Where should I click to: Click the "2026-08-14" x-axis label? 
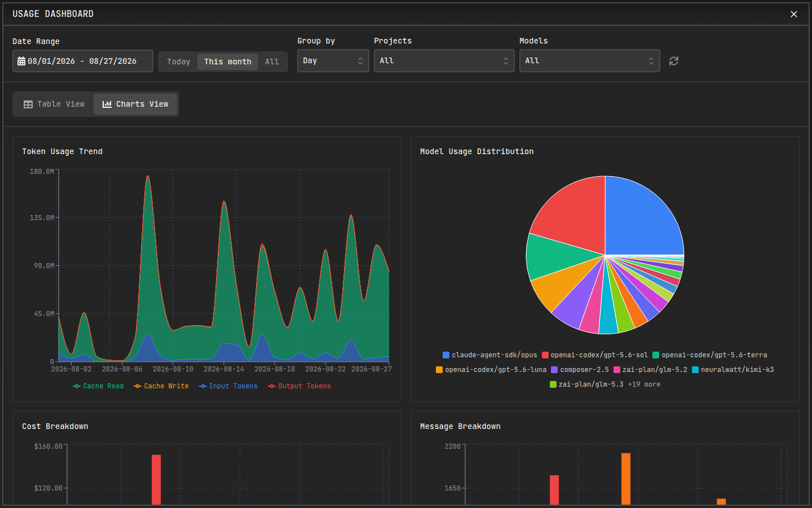pos(224,369)
